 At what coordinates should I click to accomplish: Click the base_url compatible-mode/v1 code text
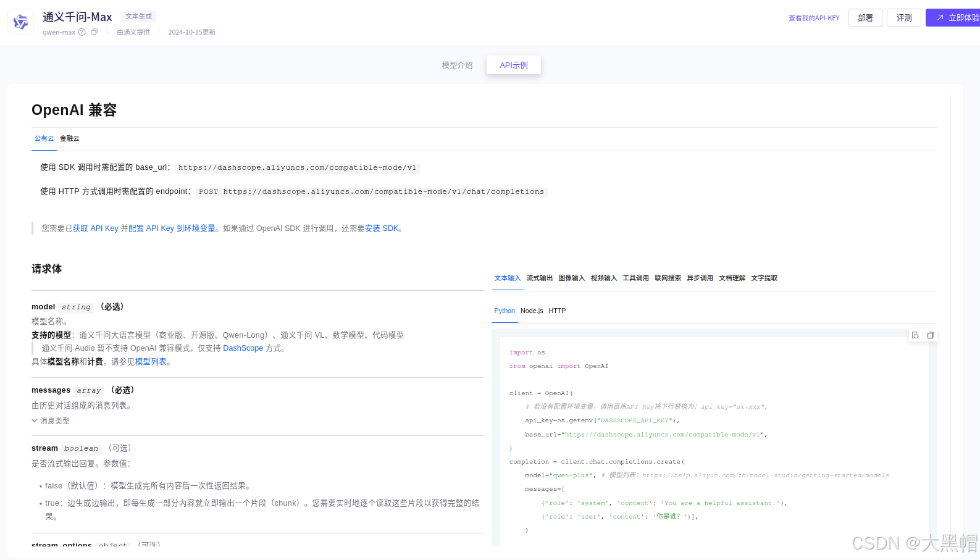point(298,168)
